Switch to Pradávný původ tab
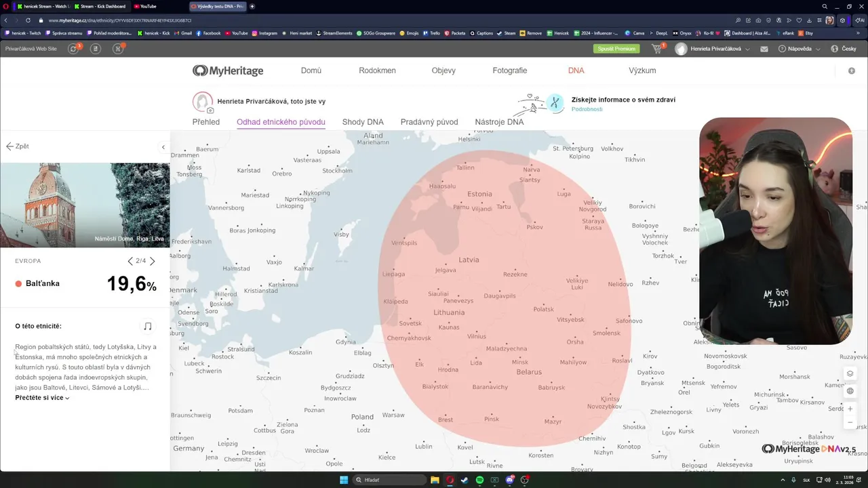Screen dimensions: 868x488 coord(429,122)
